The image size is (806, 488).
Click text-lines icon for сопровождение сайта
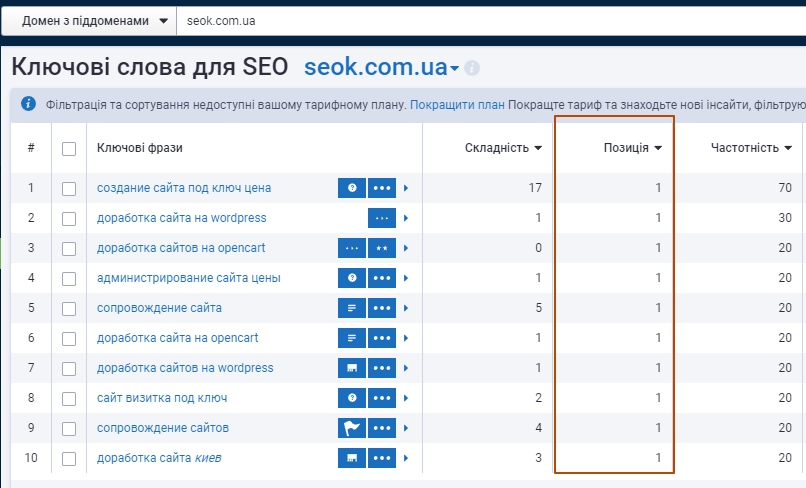coord(352,308)
